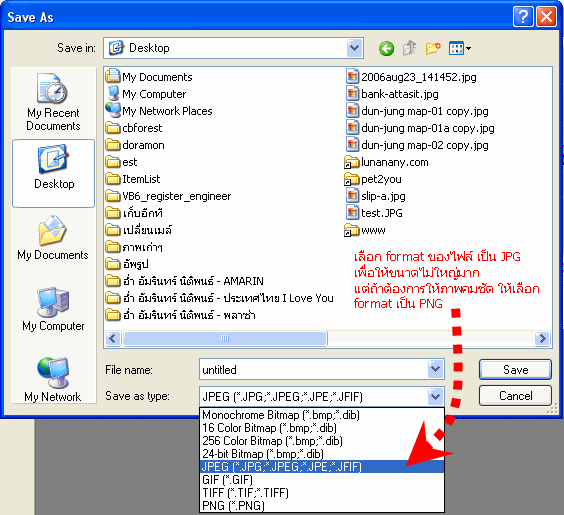Click the Save button

click(515, 369)
